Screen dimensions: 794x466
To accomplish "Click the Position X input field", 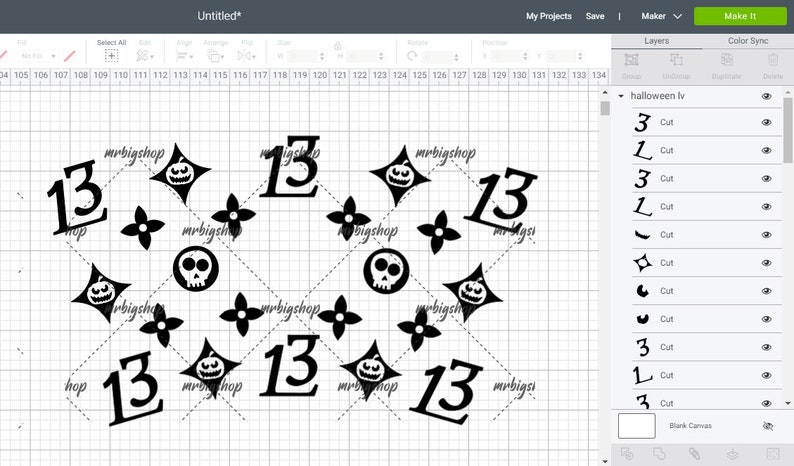I will pyautogui.click(x=506, y=56).
